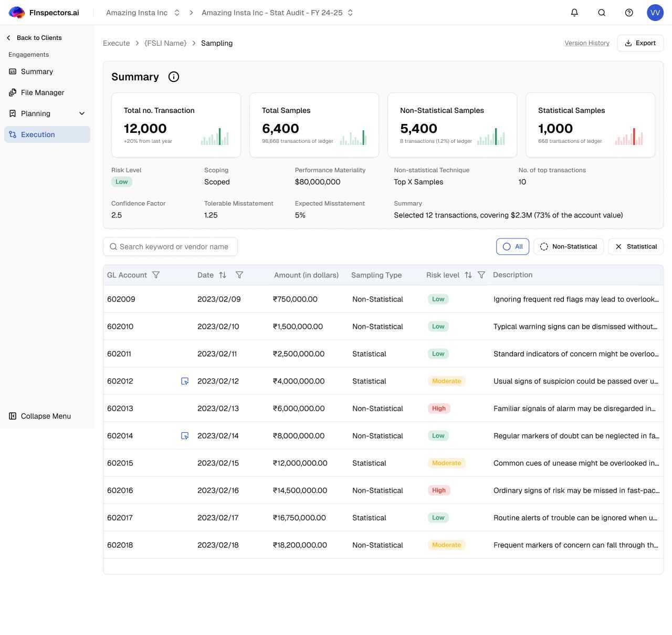The width and height of the screenshot is (672, 635).
Task: Go to File Manager in sidebar
Action: click(43, 92)
